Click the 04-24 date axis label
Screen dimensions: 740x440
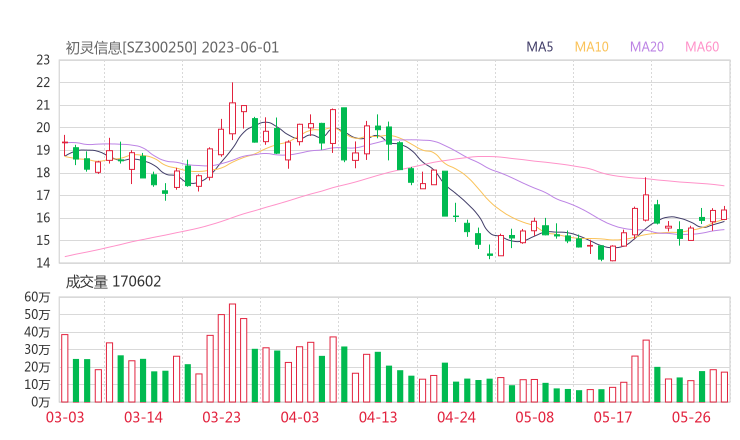click(456, 417)
